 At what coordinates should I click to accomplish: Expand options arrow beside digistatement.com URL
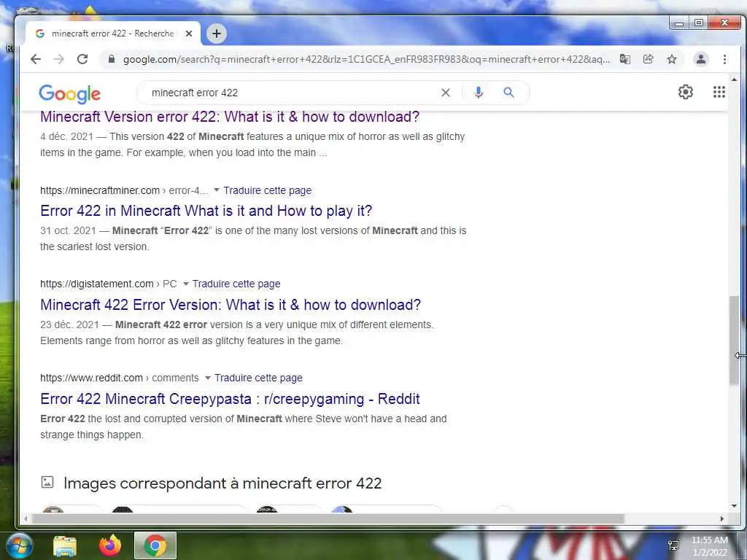point(186,284)
